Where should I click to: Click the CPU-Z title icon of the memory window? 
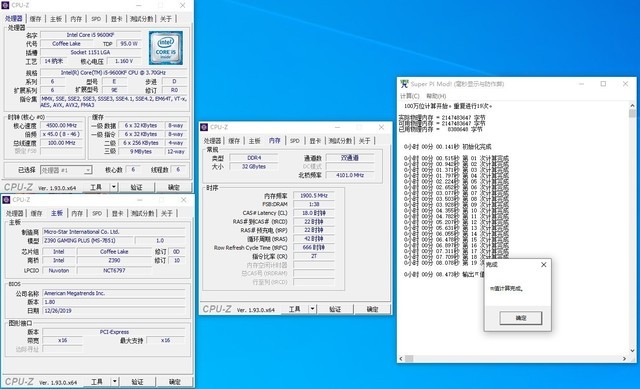(x=204, y=127)
